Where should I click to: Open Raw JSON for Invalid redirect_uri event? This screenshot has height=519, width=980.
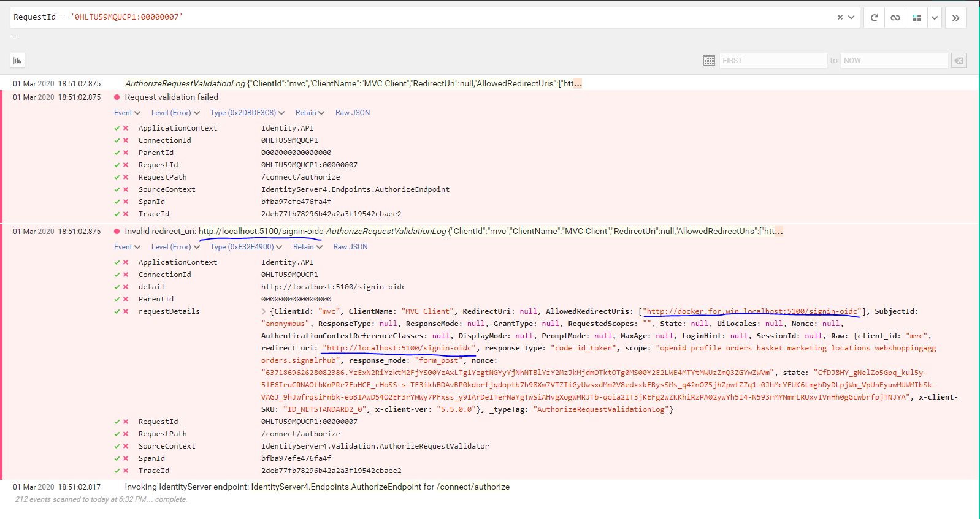click(x=350, y=247)
